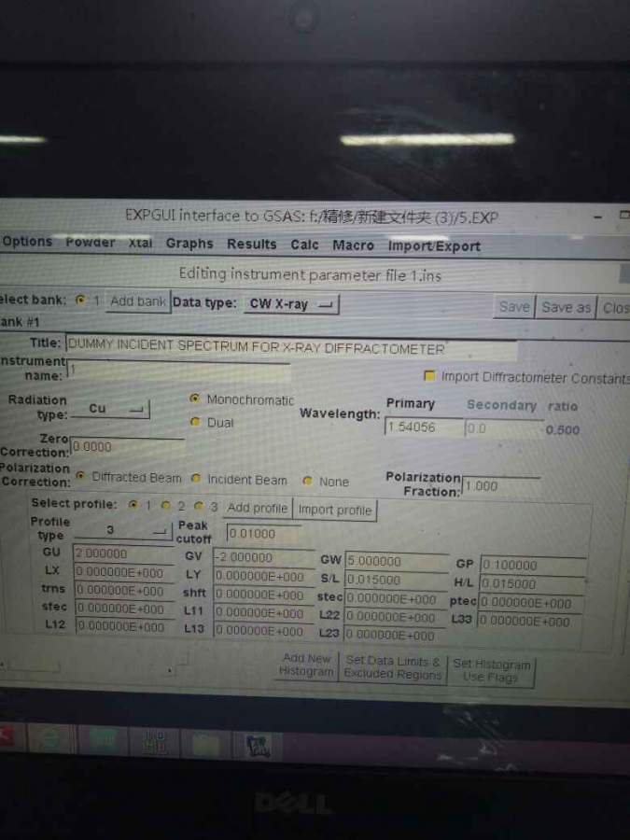Click the Primary wavelength field 1.54056
This screenshot has width=630, height=840.
click(423, 427)
